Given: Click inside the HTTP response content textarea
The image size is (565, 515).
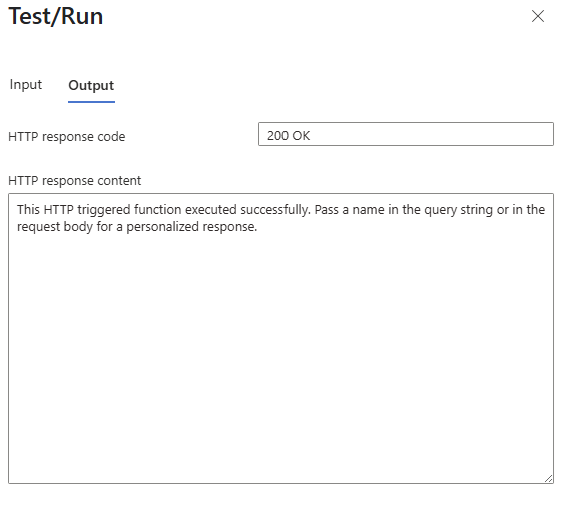Looking at the screenshot, I should click(281, 338).
